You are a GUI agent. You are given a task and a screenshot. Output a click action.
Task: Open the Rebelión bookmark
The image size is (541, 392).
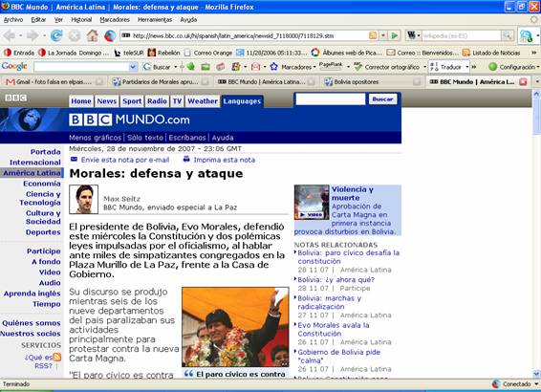click(163, 53)
